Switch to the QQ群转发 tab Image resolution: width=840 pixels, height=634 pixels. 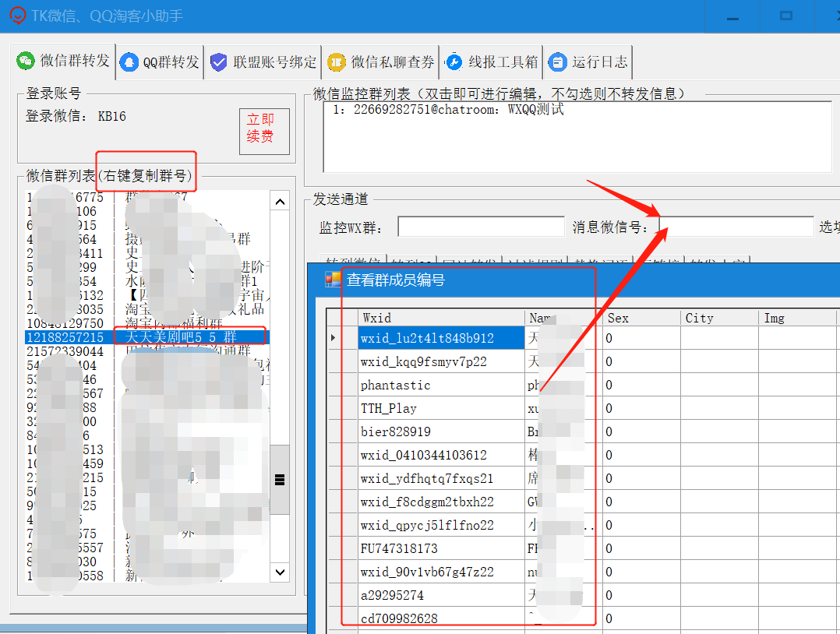(x=160, y=62)
